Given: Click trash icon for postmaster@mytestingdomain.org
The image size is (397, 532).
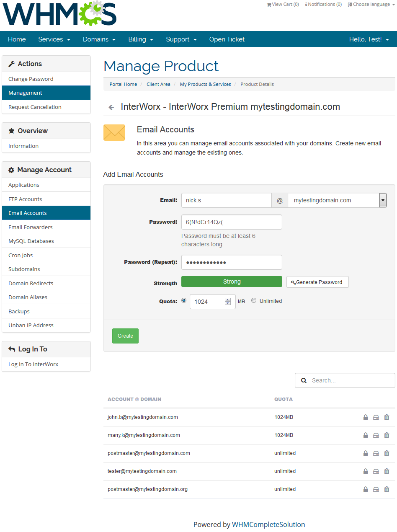Looking at the screenshot, I should pos(387,489).
